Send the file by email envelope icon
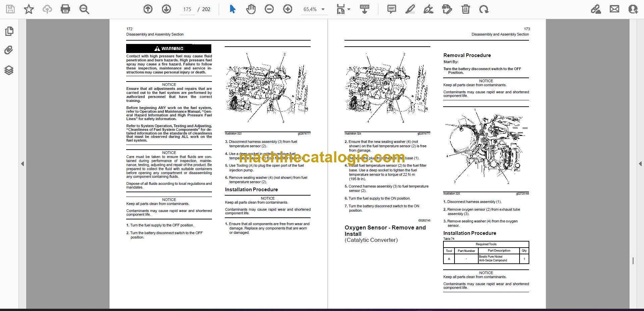This screenshot has height=311, width=644. [x=614, y=9]
